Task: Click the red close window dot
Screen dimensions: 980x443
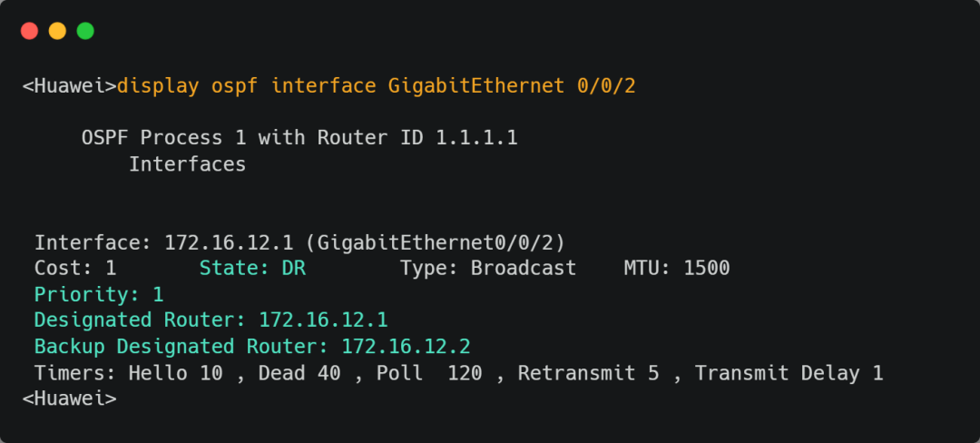Action: pyautogui.click(x=29, y=31)
